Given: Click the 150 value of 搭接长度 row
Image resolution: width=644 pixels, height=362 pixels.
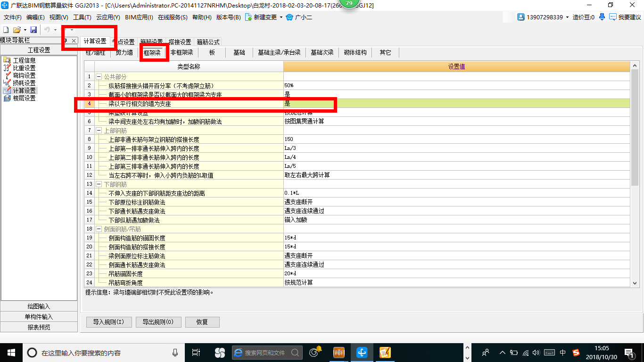Looking at the screenshot, I should tap(456, 140).
